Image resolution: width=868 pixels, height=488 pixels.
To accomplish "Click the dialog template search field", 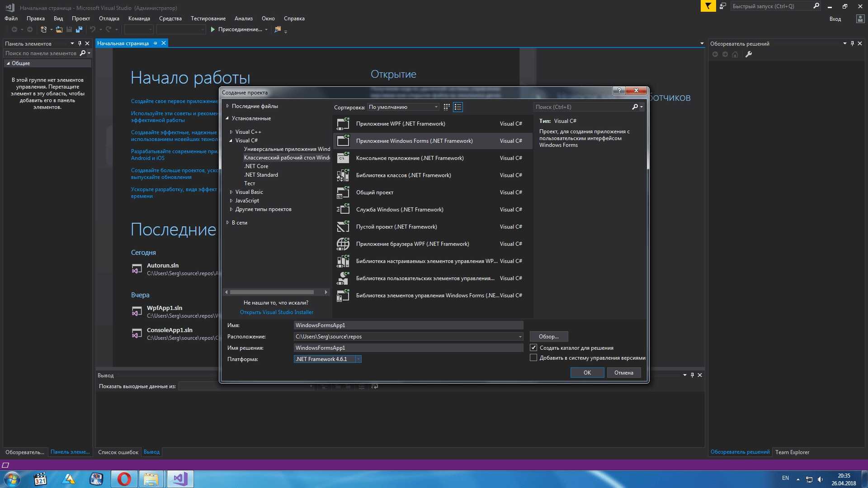I will (x=583, y=107).
